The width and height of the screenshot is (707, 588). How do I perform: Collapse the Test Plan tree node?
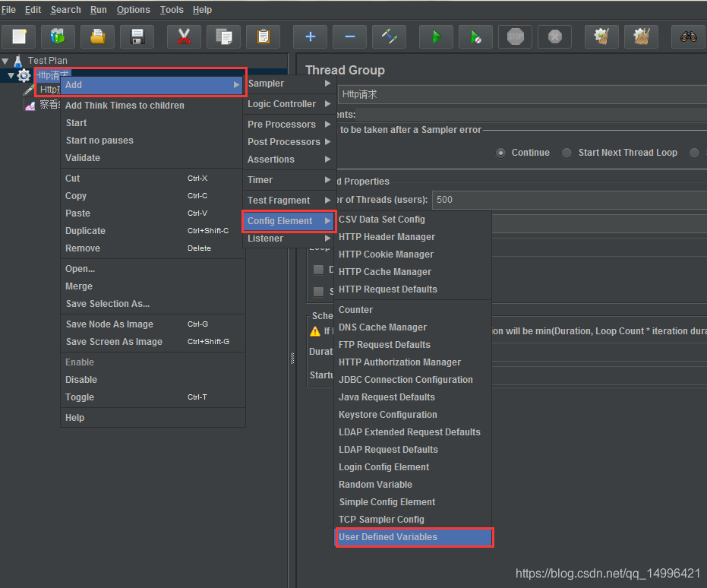tap(5, 61)
